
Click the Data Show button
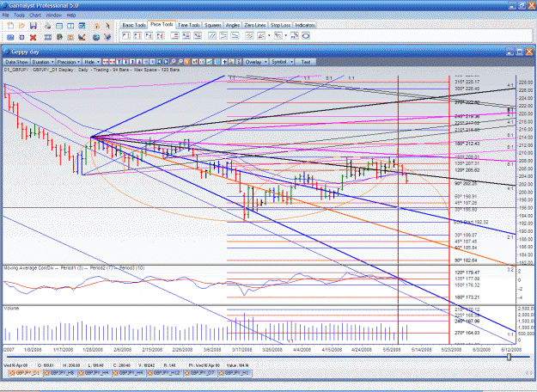point(16,62)
